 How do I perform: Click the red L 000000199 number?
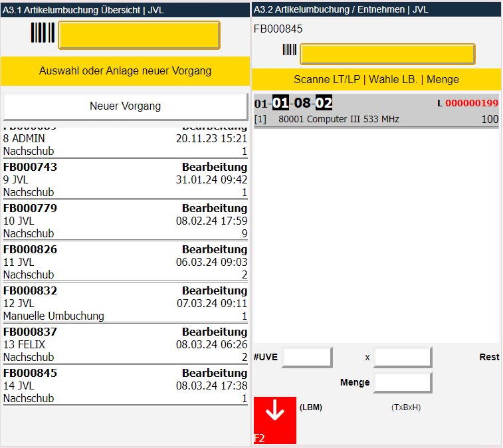[471, 104]
